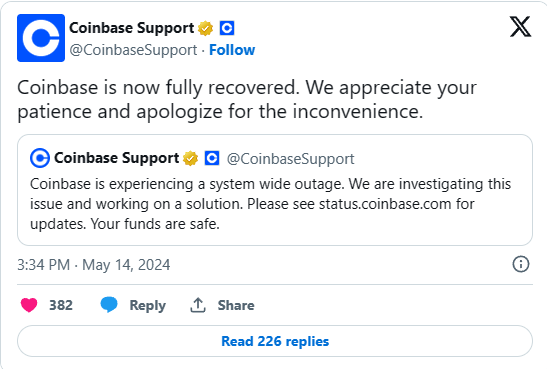Click the gold verified badge in quoted tweet
Viewport: 547px width, 369px height.
click(190, 158)
